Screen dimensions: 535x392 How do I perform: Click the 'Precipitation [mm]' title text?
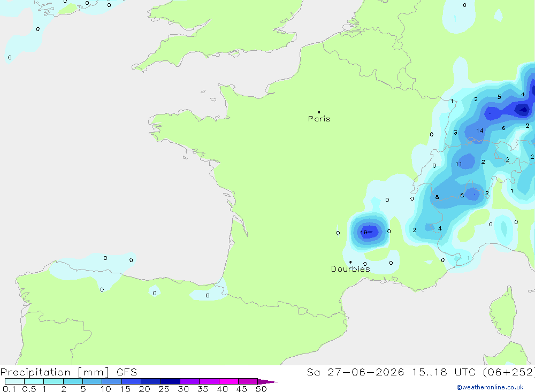[x=55, y=372]
